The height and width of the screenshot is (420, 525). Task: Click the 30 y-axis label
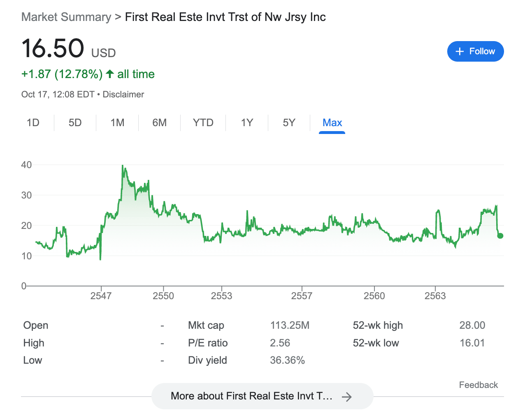pyautogui.click(x=26, y=195)
